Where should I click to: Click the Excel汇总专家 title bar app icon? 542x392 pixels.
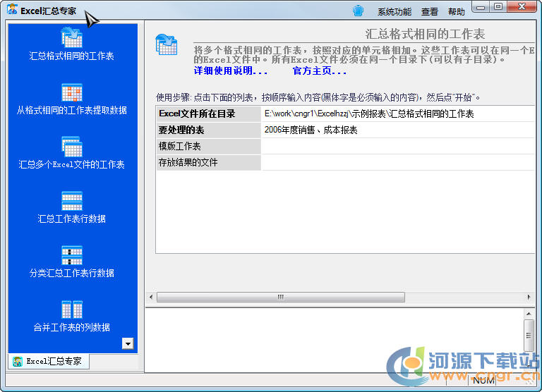(x=12, y=9)
